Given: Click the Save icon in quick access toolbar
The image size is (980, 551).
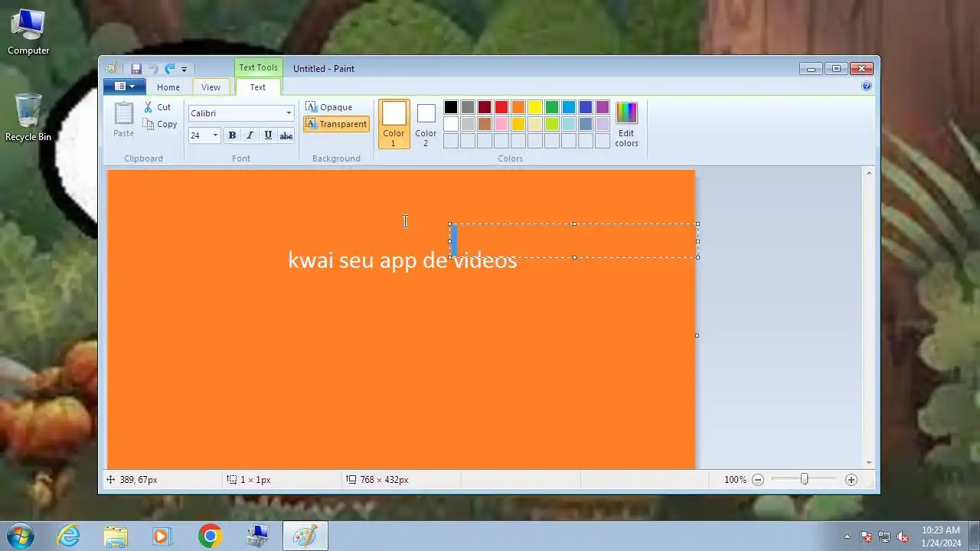Looking at the screenshot, I should click(136, 68).
